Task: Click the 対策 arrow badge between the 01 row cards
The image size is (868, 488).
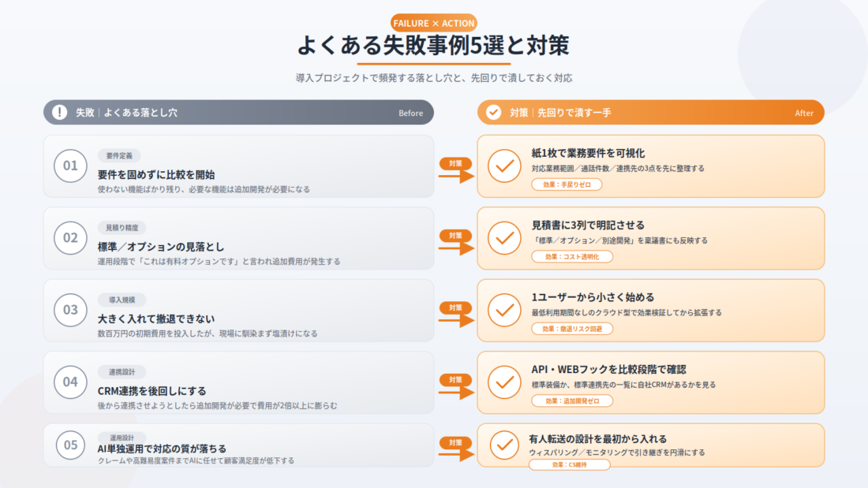Action: 456,169
